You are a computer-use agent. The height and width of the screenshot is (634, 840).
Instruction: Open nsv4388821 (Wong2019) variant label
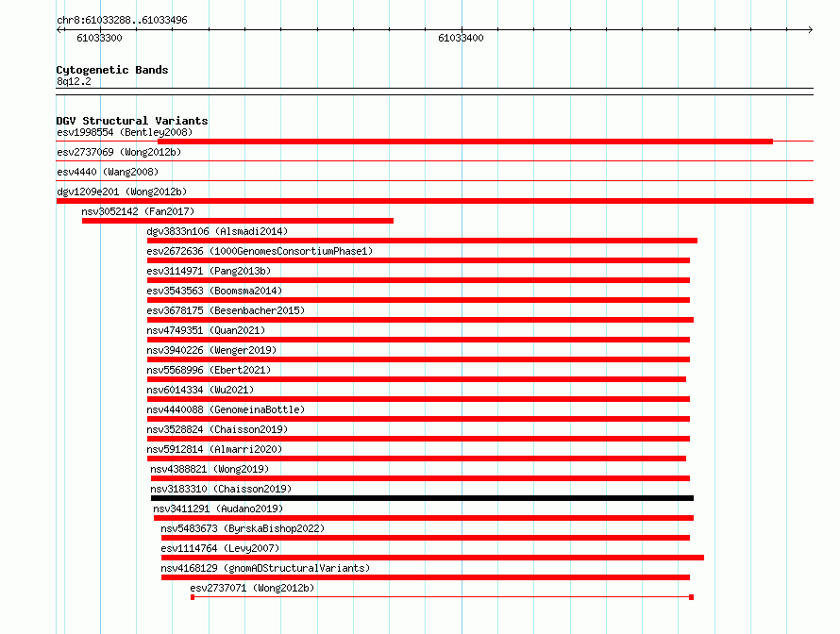pos(210,469)
